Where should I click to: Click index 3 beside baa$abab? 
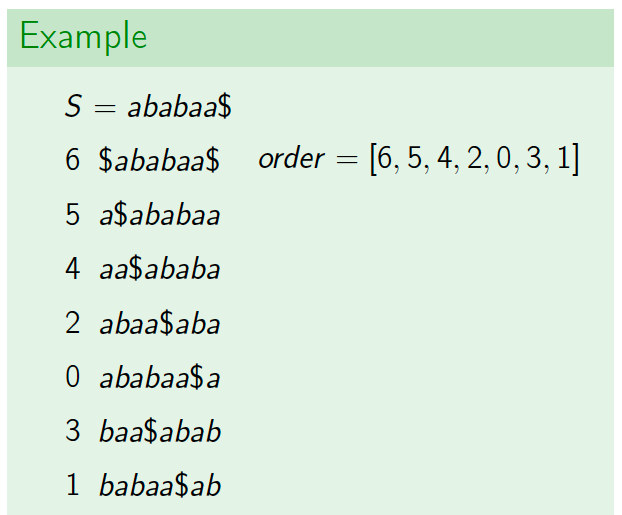click(73, 431)
